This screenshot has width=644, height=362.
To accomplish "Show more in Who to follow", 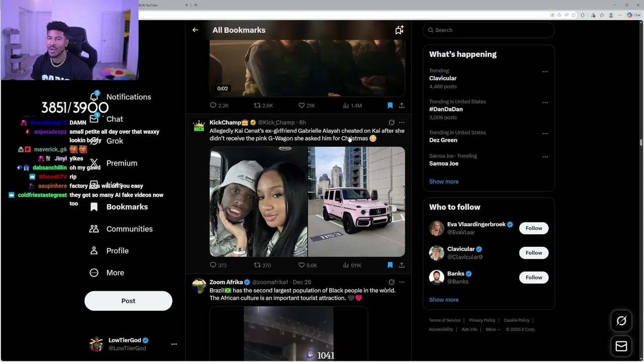I will click(444, 300).
